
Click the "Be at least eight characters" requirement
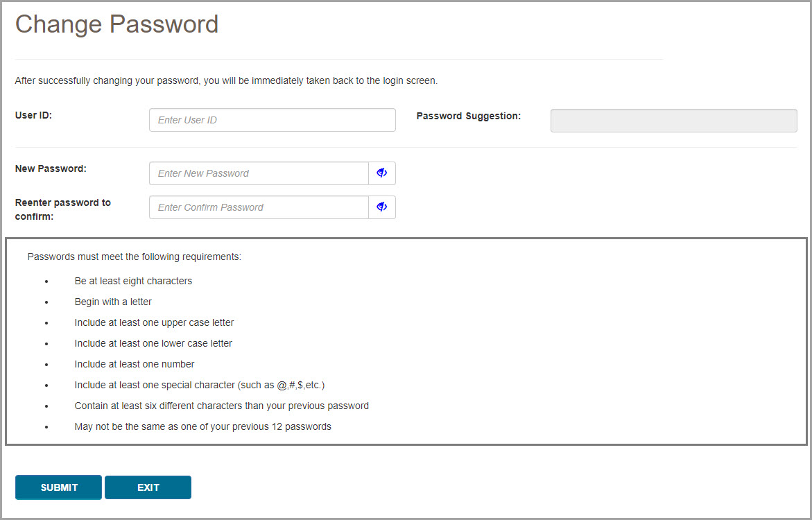133,281
